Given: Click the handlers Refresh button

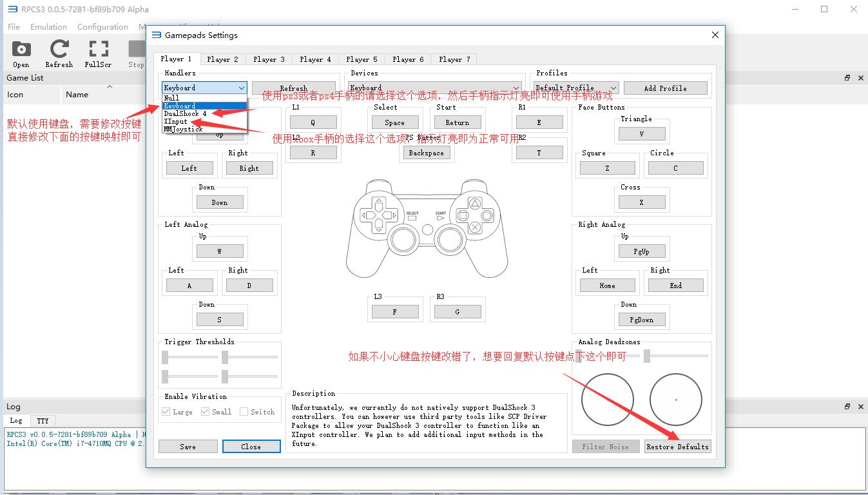Looking at the screenshot, I should [x=293, y=88].
